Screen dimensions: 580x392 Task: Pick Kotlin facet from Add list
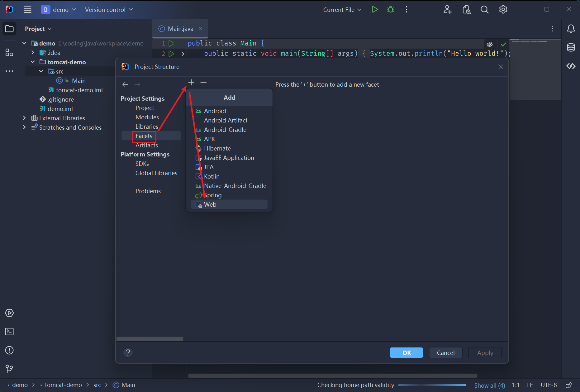pyautogui.click(x=229, y=176)
